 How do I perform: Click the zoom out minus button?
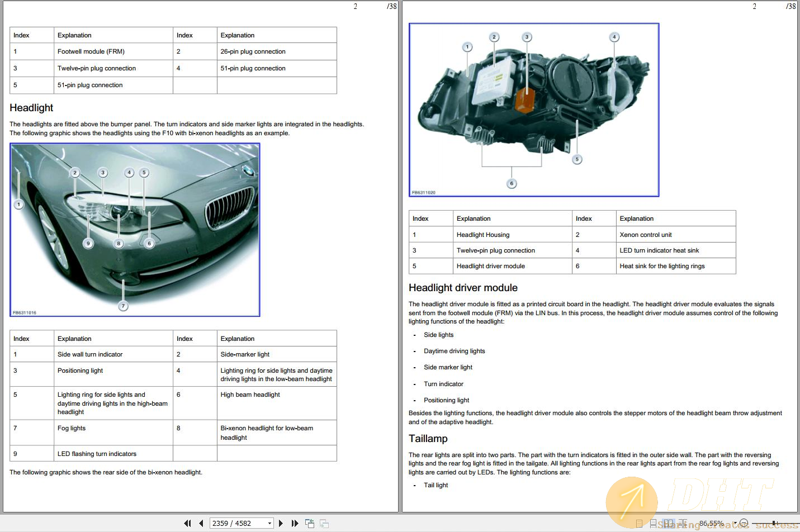(744, 523)
